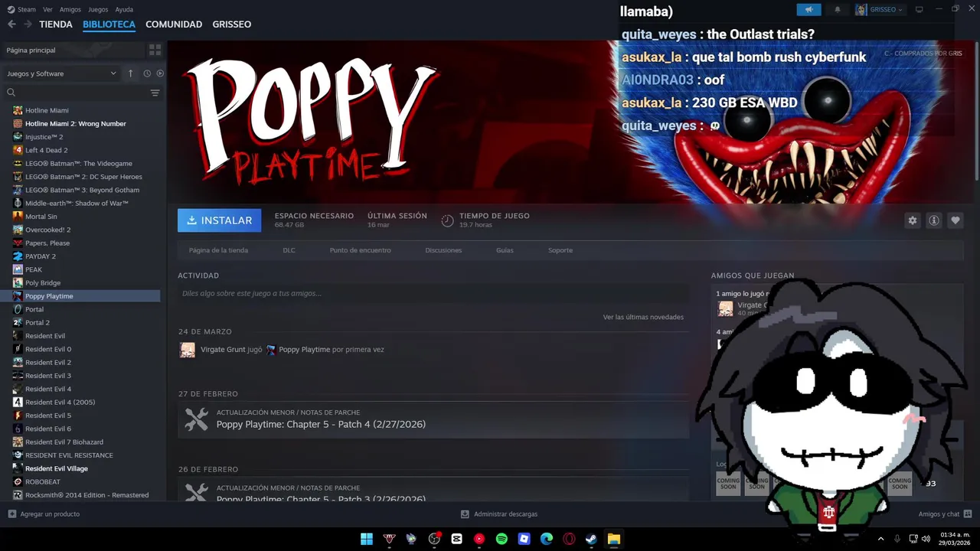980x551 pixels.
Task: Go forward with the right arrow
Action: pyautogui.click(x=28, y=24)
